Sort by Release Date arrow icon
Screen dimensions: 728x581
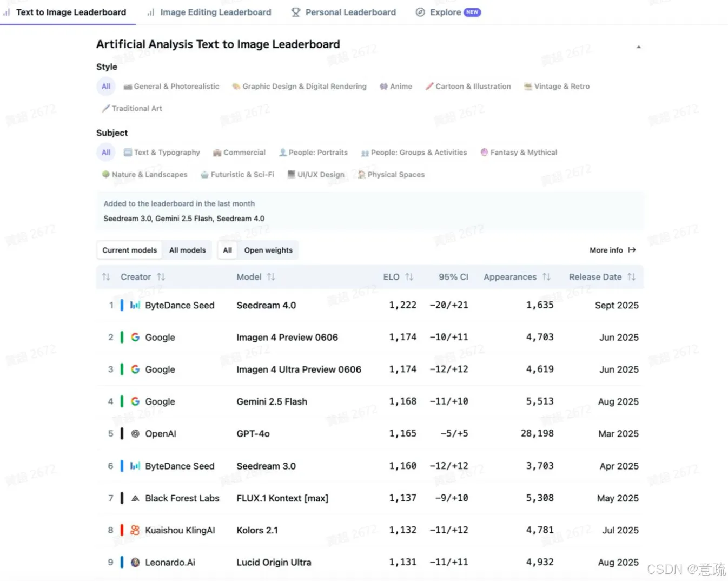pyautogui.click(x=631, y=277)
